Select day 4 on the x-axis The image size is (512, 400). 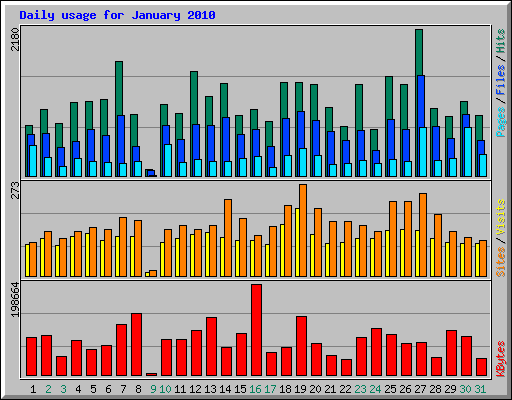click(78, 389)
